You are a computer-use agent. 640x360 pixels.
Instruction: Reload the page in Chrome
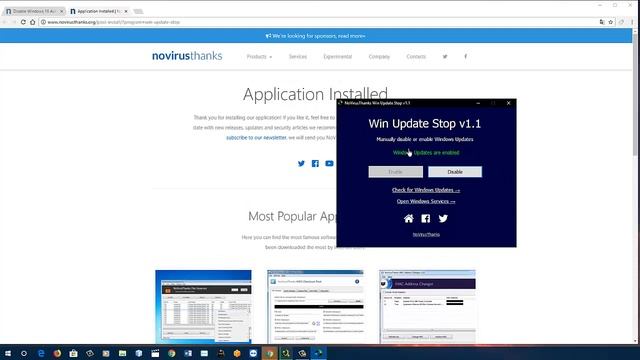[23, 22]
